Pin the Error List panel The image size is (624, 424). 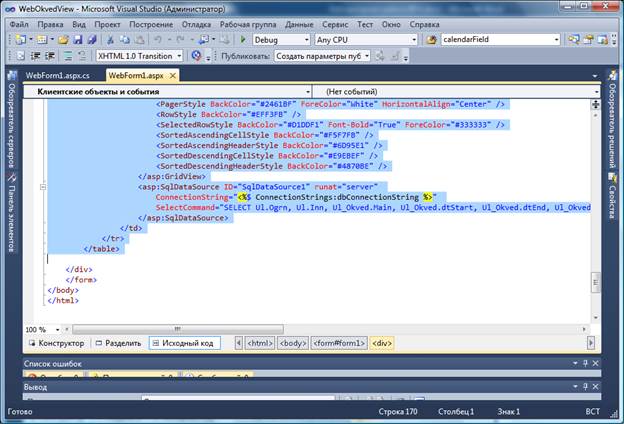(x=586, y=365)
